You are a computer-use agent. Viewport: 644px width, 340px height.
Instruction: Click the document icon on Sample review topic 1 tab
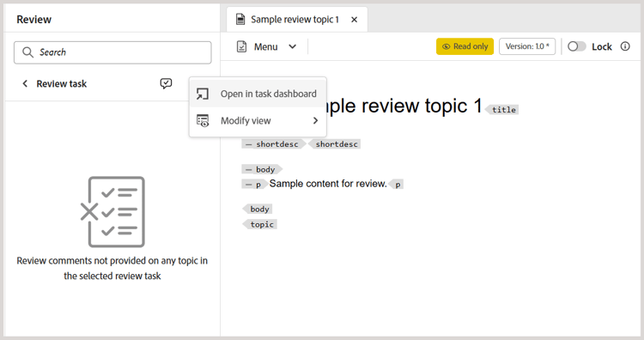(x=240, y=19)
